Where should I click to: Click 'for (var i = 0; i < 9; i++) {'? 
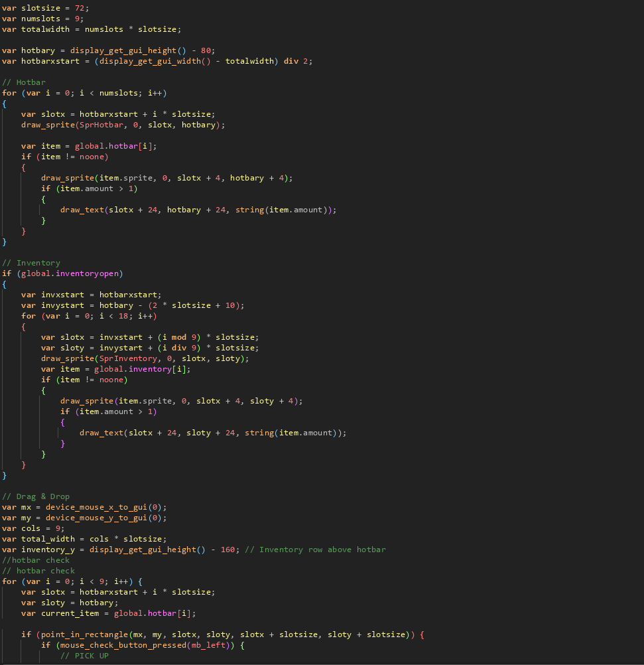coord(72,581)
